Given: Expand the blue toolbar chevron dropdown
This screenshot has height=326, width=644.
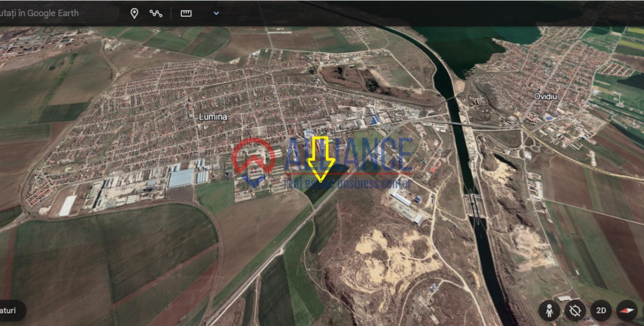Looking at the screenshot, I should click(216, 13).
